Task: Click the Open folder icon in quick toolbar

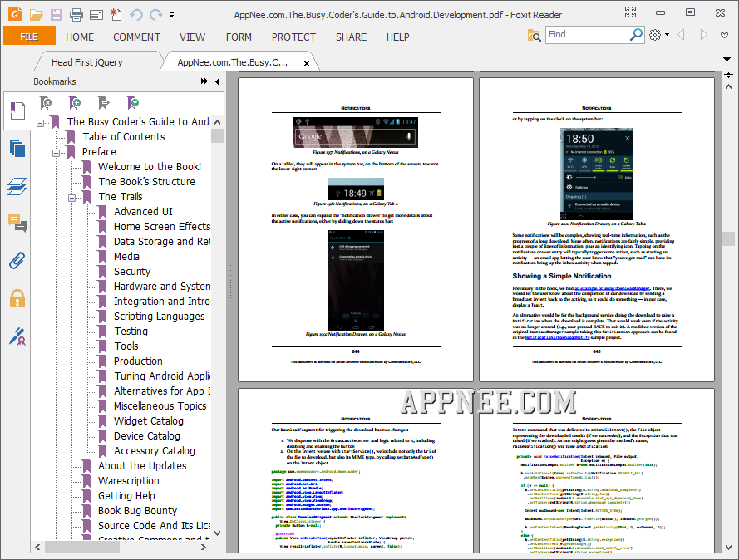Action: click(36, 15)
